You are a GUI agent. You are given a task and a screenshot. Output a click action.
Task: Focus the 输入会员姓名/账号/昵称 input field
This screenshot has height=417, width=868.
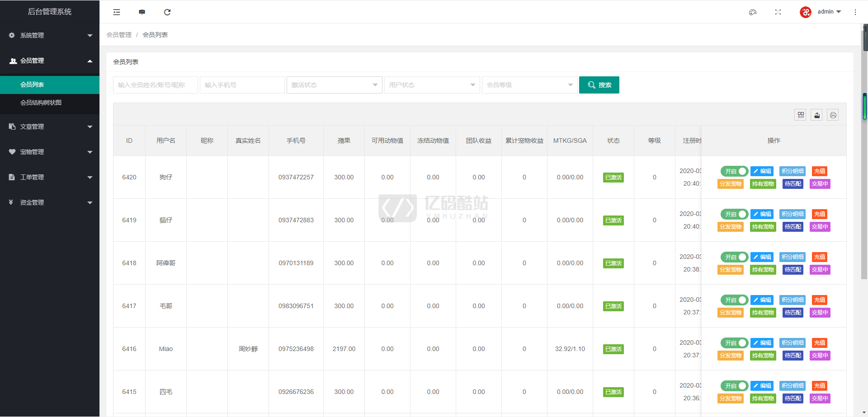156,85
